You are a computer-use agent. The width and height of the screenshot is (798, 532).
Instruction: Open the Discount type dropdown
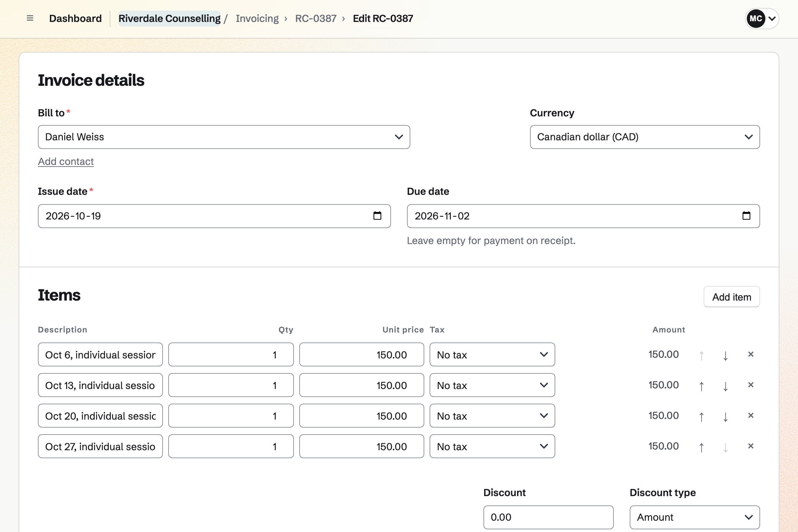695,517
